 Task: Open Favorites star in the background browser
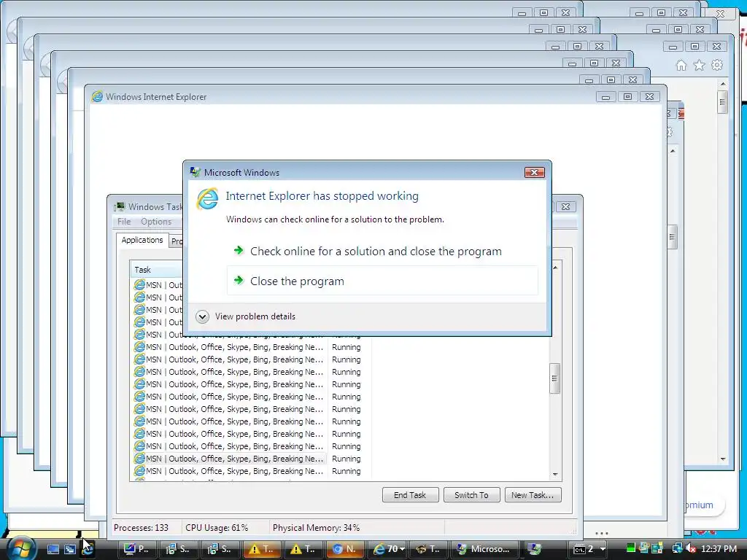tap(699, 65)
